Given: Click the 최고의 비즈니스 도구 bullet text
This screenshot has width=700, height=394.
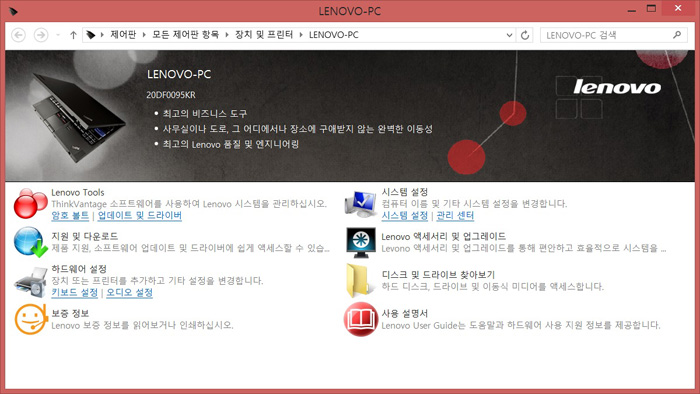Looking at the screenshot, I should (205, 113).
